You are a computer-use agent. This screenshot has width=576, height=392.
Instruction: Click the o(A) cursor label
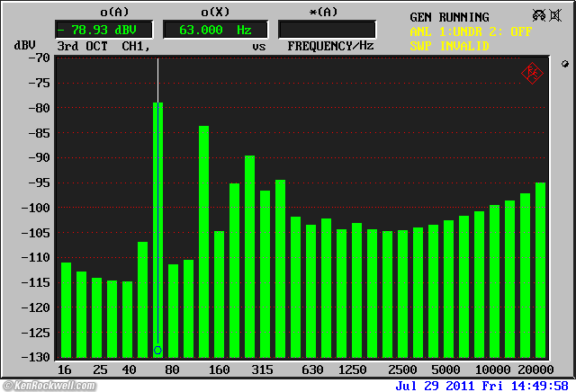[x=112, y=12]
